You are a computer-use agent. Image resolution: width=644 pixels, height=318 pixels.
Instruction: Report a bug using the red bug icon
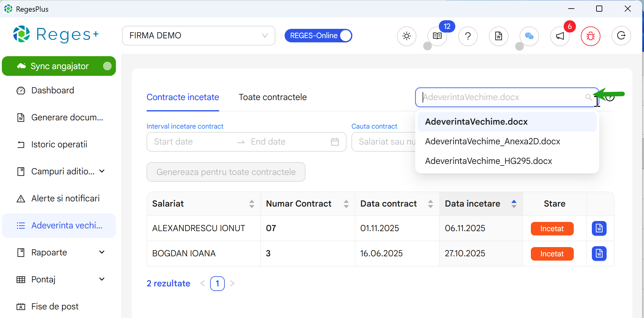click(590, 36)
